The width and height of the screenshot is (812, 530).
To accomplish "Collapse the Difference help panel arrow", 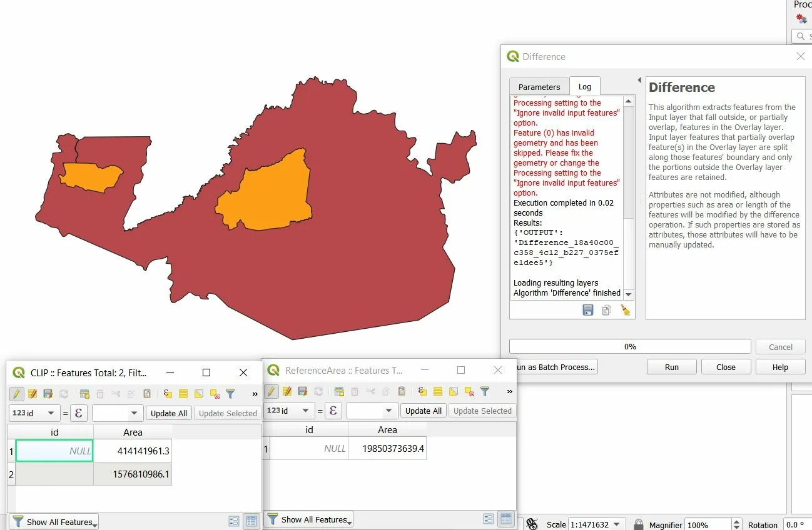I will tap(639, 80).
